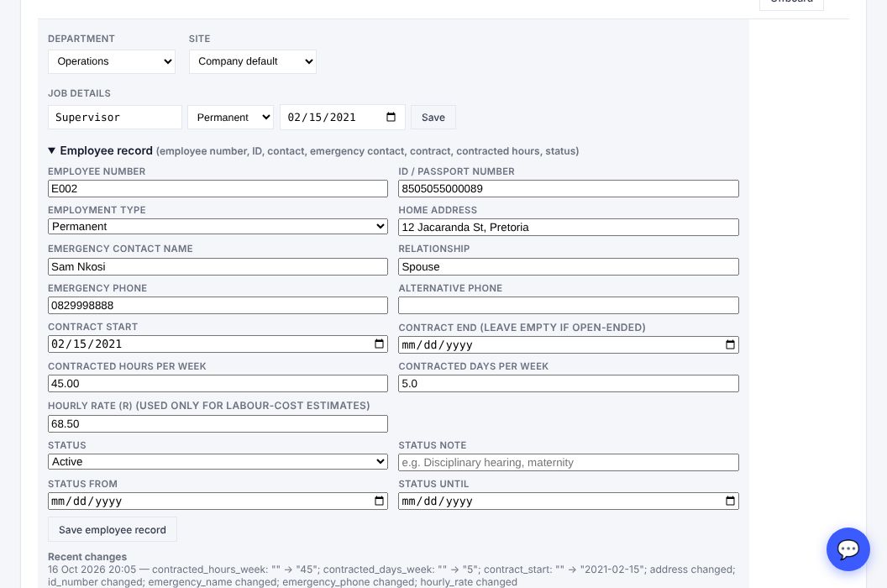This screenshot has width=887, height=588.
Task: Click the 16 Oct 2026 change log entry
Action: (391, 575)
